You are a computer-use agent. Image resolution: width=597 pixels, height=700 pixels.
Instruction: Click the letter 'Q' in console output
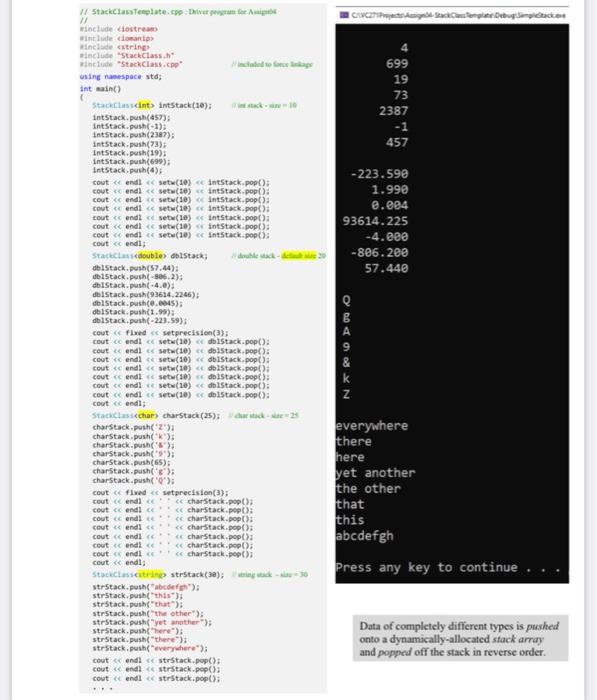tap(347, 300)
